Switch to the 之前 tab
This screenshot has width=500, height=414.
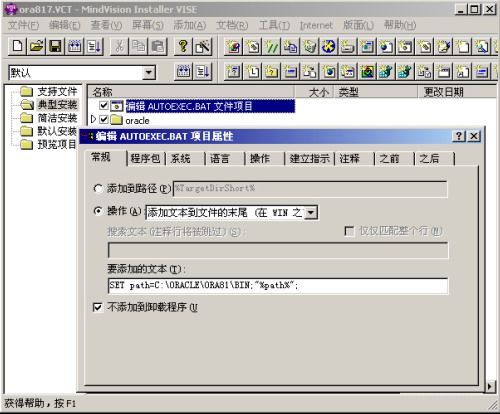point(389,158)
